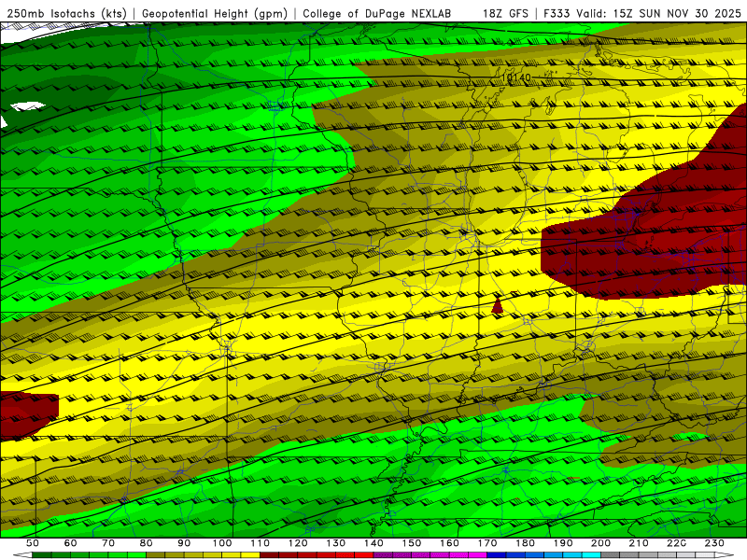Image resolution: width=747 pixels, height=560 pixels.
Task: Click the 190 value on the color scale
Action: [x=563, y=543]
